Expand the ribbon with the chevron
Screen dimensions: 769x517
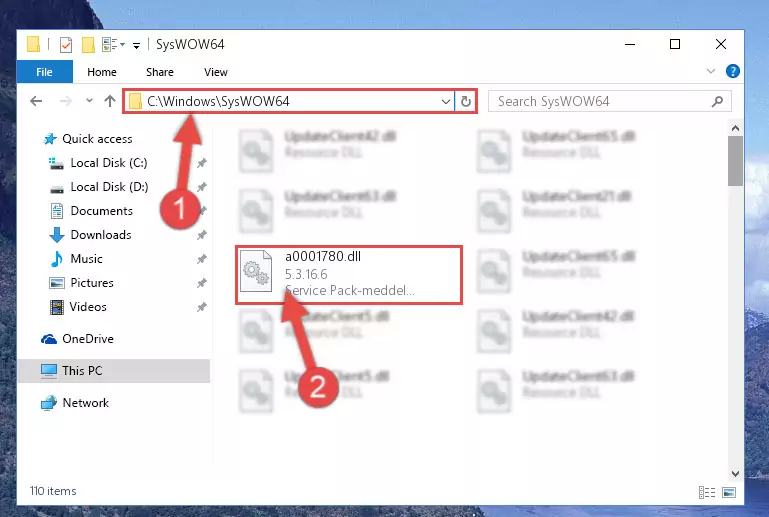point(711,71)
